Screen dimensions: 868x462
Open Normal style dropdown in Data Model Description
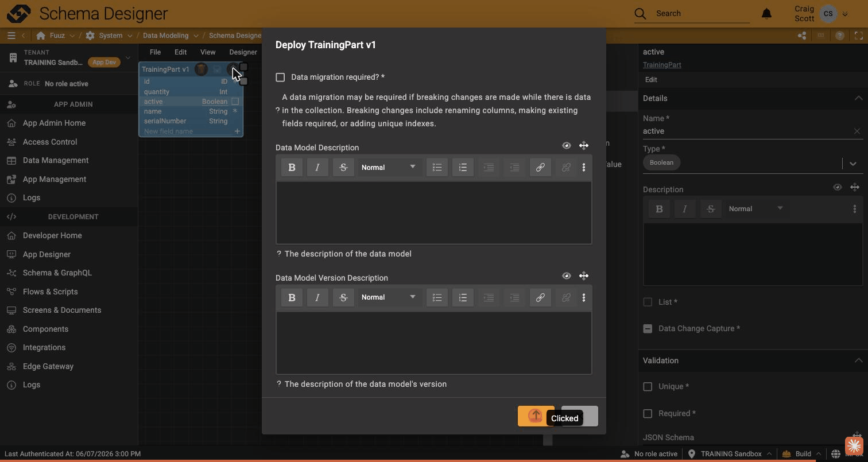click(389, 168)
